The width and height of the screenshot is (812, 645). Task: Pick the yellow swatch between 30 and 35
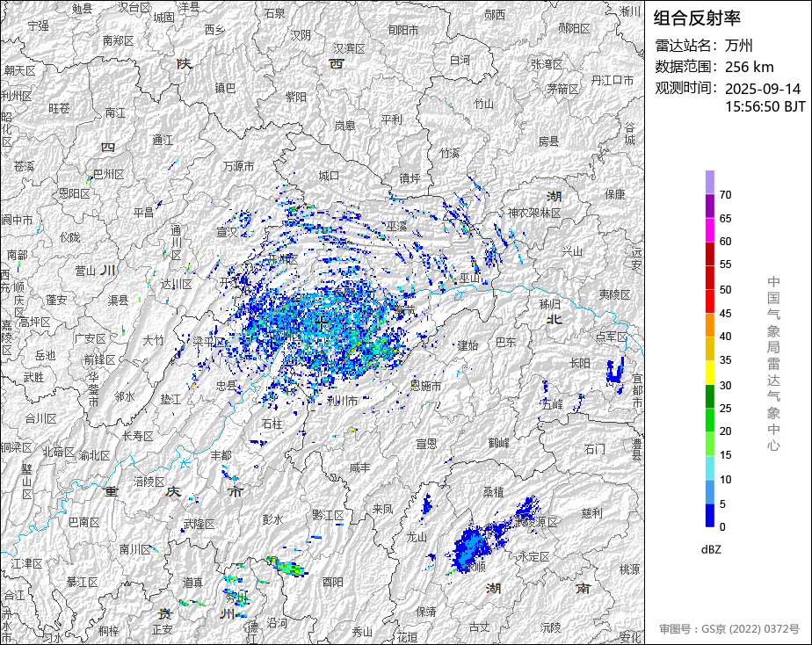[710, 373]
